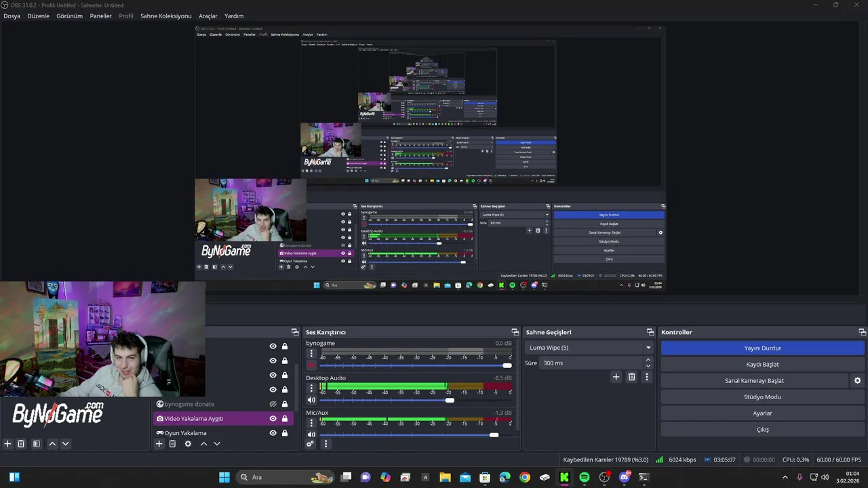Increase transition Süre with up arrow

(648, 360)
